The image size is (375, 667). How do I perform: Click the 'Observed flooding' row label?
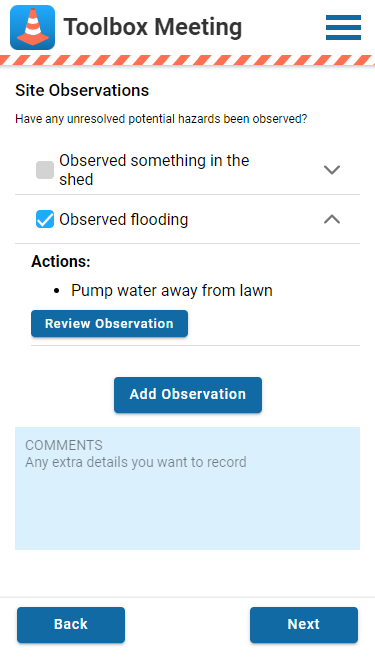tap(123, 219)
